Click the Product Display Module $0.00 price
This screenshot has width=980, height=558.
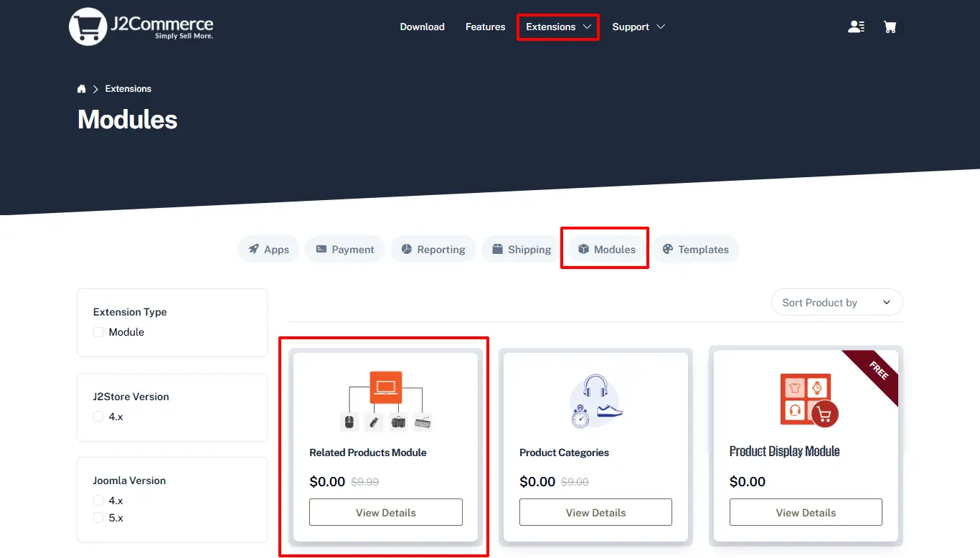click(748, 482)
